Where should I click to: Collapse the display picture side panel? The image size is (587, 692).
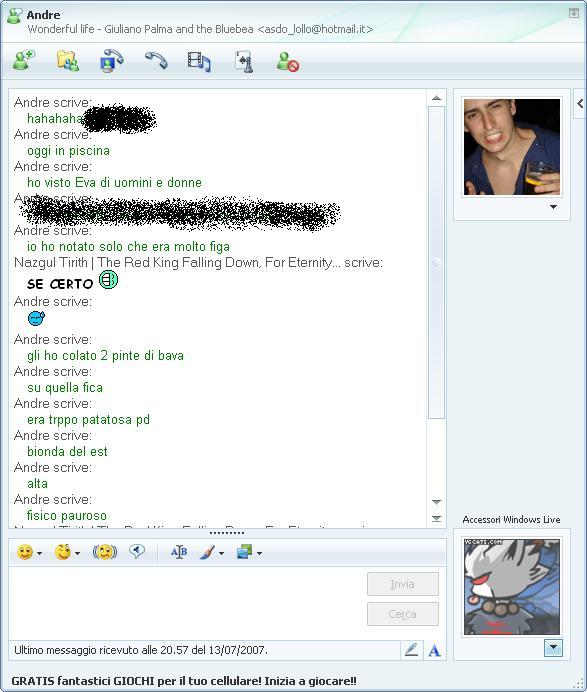580,104
